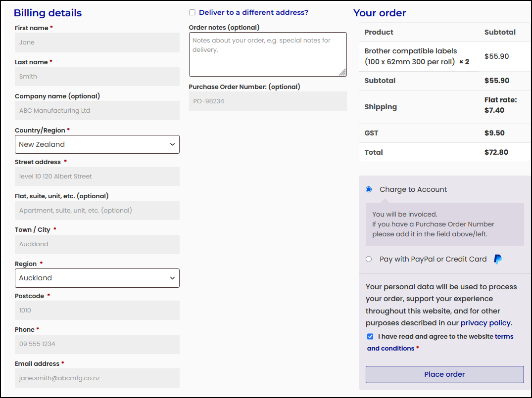Click the Place order button
Image resolution: width=532 pixels, height=398 pixels.
[444, 374]
